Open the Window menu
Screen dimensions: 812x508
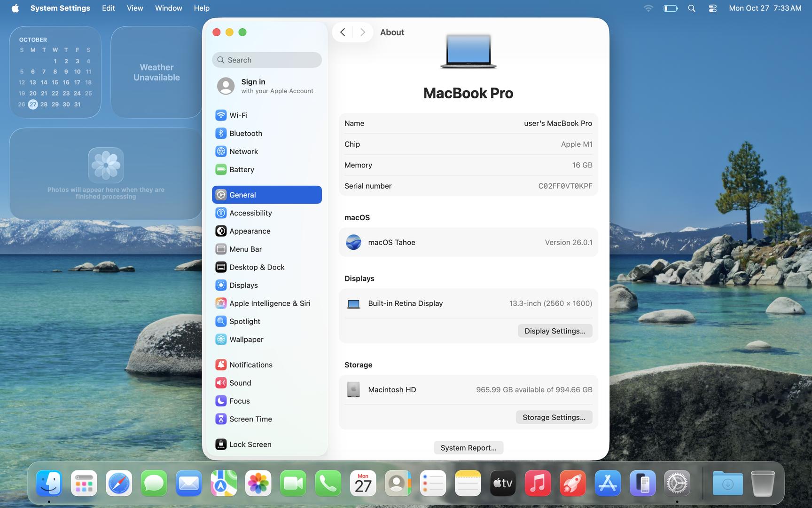pos(168,8)
